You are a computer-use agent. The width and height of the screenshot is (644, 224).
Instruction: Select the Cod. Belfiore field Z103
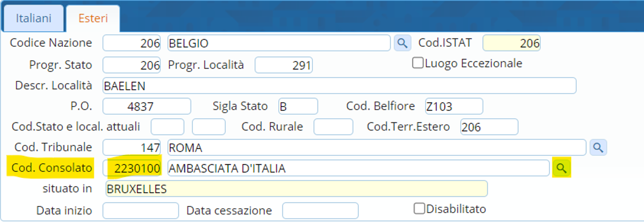point(454,106)
